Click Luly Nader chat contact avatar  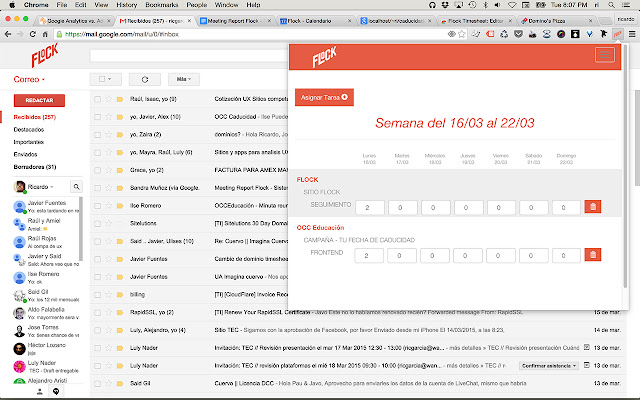pos(19,366)
